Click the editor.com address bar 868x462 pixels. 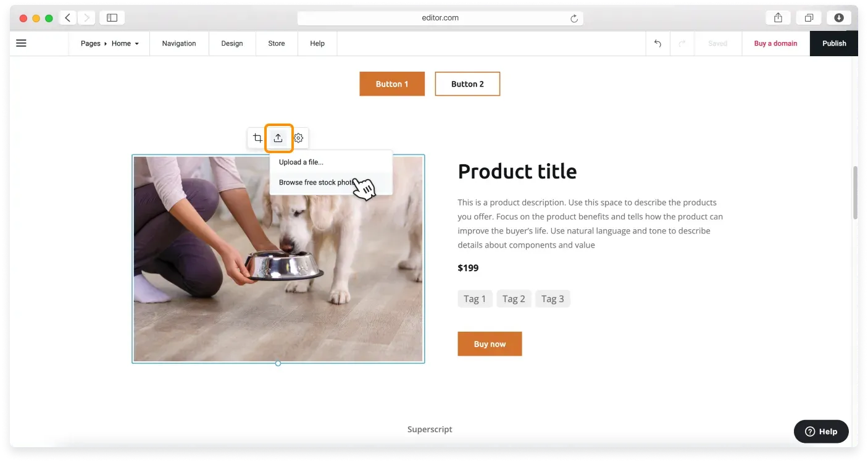click(440, 18)
